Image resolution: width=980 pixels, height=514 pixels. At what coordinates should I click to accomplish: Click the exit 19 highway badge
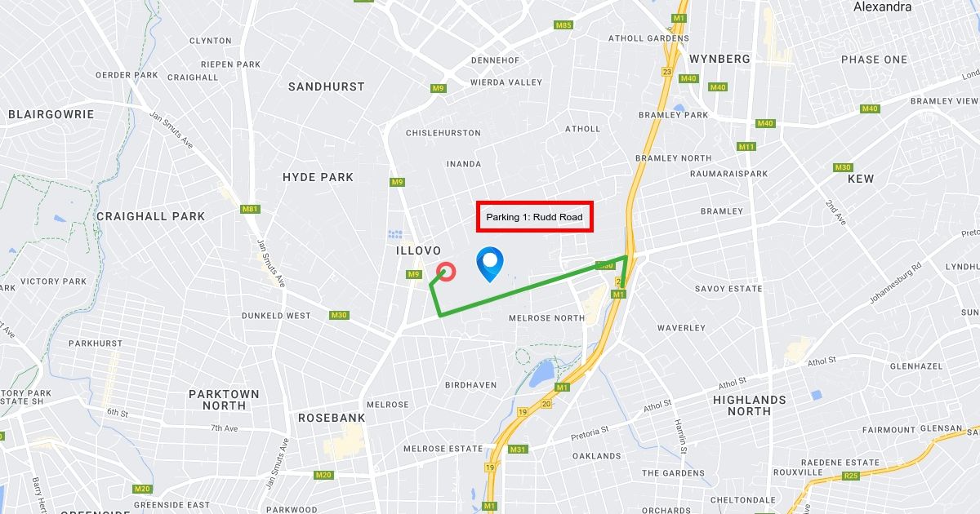coord(489,467)
